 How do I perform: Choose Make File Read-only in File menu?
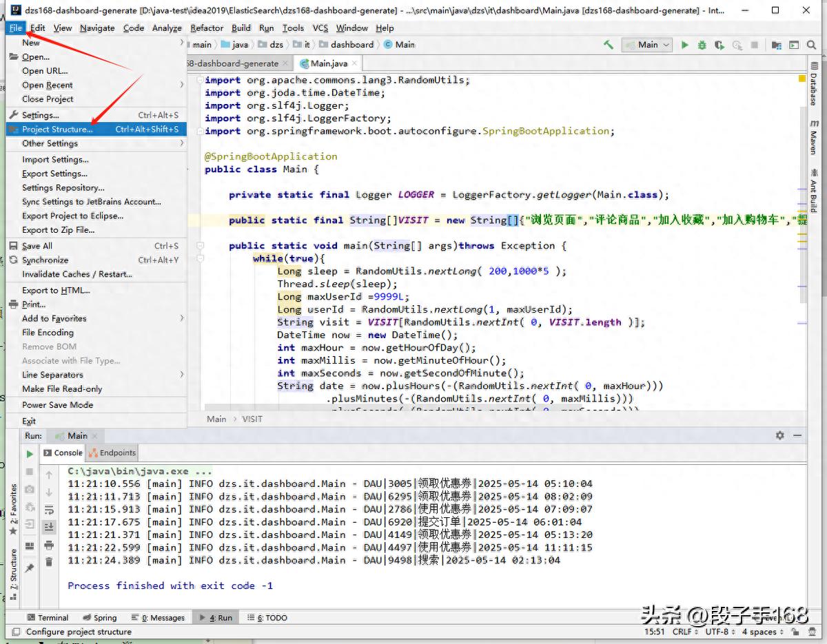coord(96,388)
